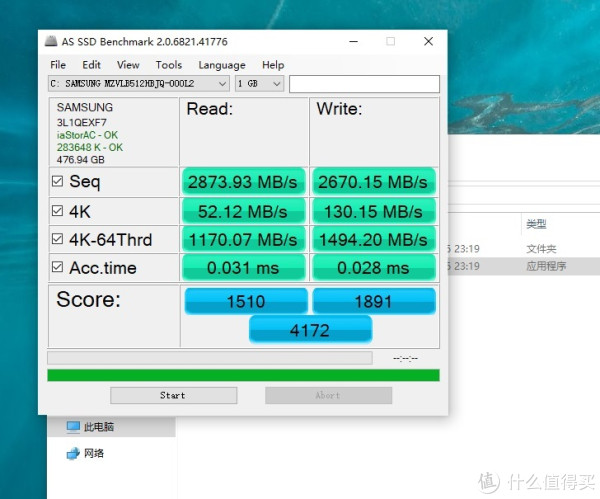Click the Seq read result 2873.93 MB/s
Viewport: 600px width, 499px height.
pos(243,182)
